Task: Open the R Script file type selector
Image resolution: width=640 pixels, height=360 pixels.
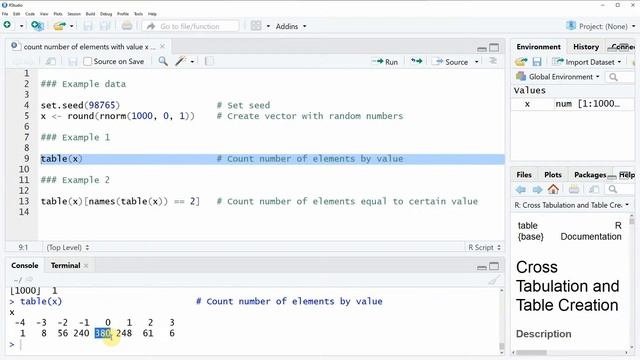Action: pyautogui.click(x=484, y=247)
